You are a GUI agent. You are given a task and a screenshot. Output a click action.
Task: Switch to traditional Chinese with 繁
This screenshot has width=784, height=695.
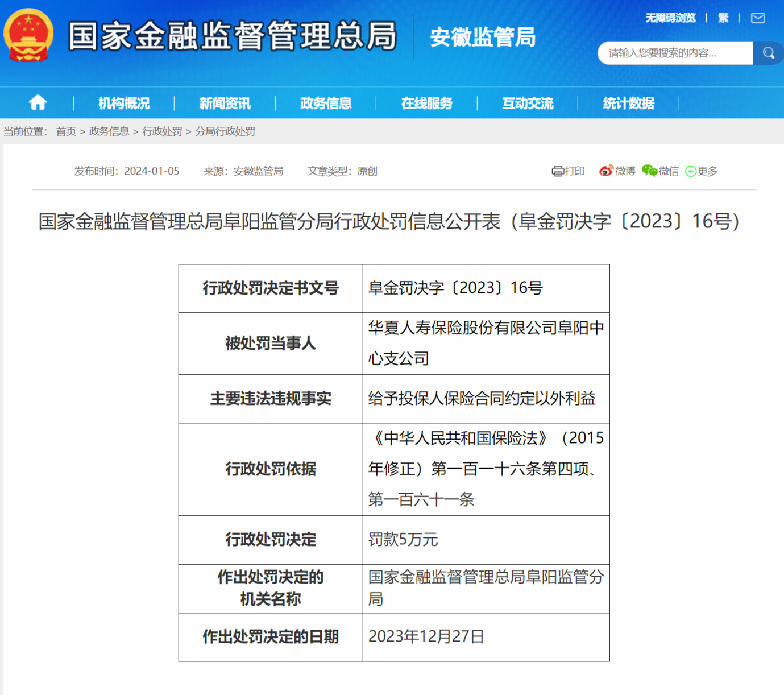coord(724,18)
